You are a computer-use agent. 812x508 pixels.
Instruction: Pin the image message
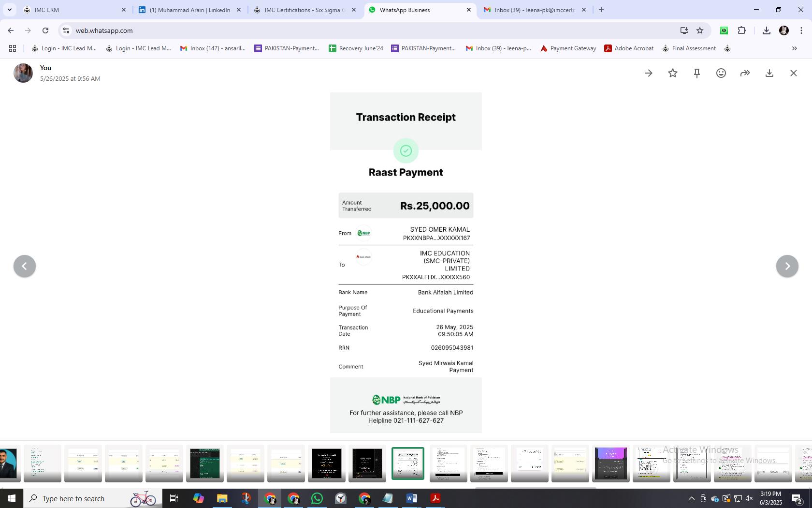click(697, 73)
